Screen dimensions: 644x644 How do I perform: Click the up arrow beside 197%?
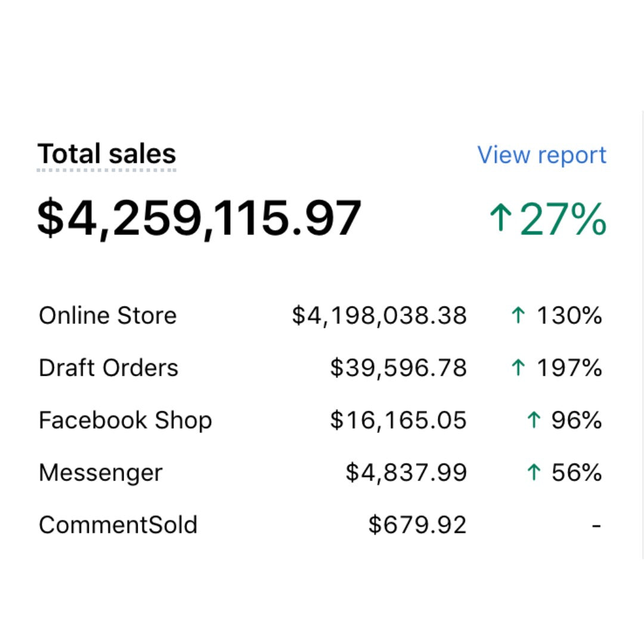click(x=518, y=368)
